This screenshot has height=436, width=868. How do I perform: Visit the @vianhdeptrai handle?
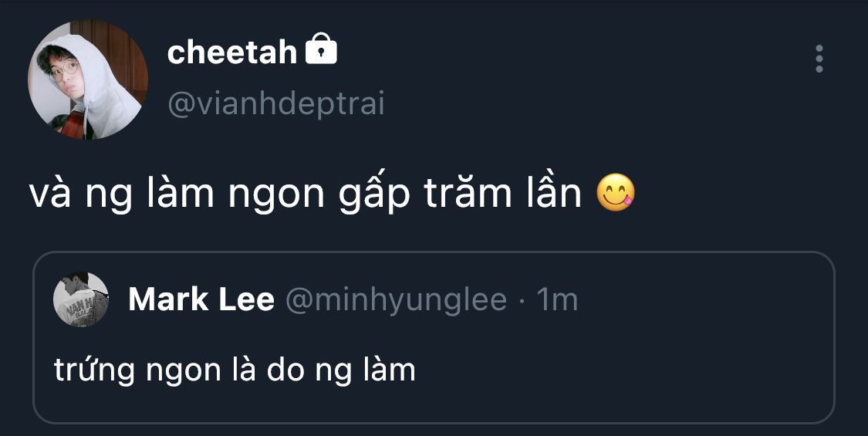pyautogui.click(x=275, y=103)
